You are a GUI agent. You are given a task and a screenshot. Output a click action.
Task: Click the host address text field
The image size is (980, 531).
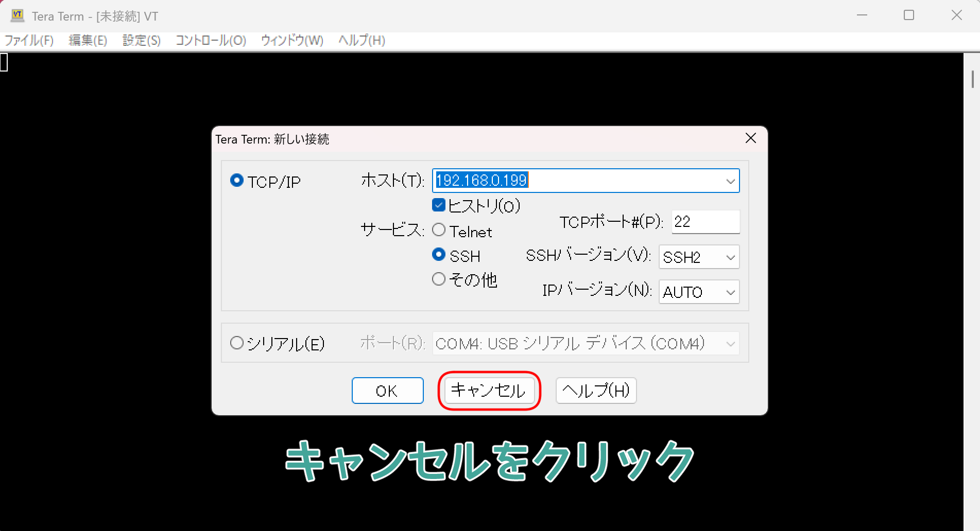577,181
